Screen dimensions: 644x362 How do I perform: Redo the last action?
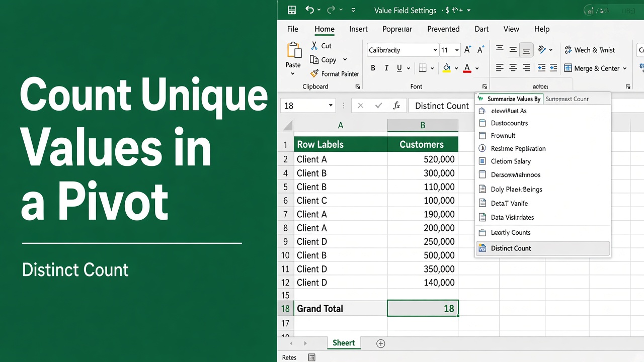pyautogui.click(x=331, y=10)
